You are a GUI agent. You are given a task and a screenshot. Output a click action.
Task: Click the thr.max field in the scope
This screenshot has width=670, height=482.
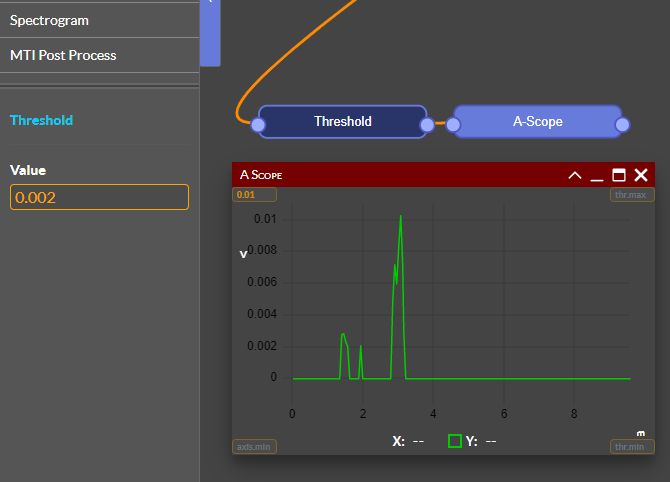tap(631, 195)
